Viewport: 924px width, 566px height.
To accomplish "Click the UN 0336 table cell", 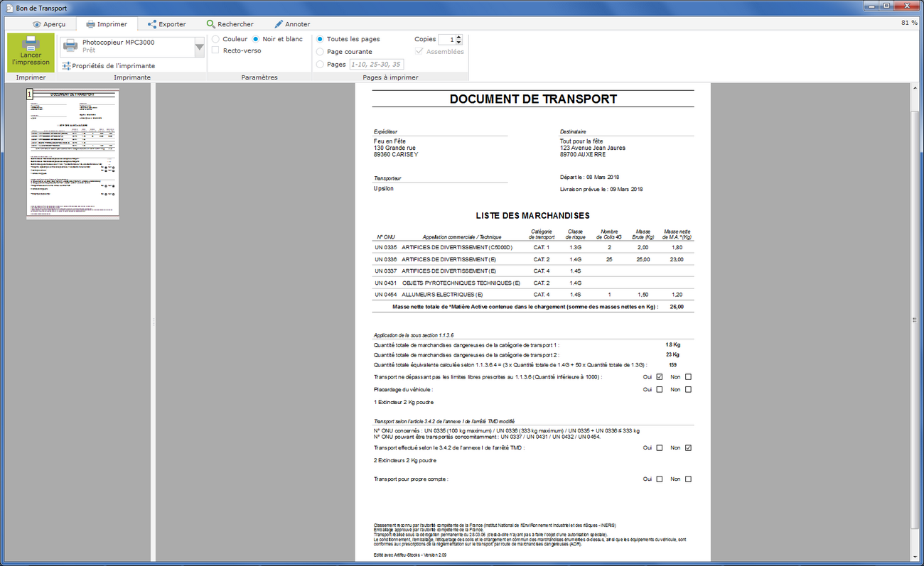I will (x=385, y=259).
